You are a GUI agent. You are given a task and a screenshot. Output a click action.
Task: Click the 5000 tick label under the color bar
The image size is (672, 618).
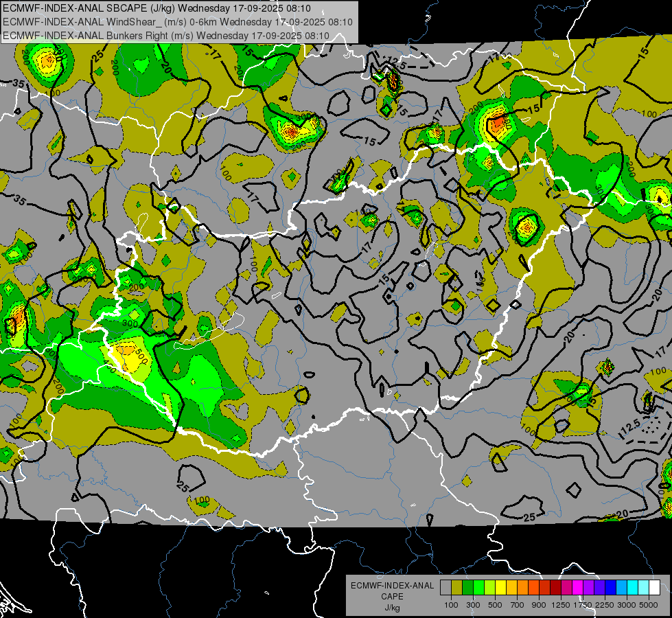(649, 605)
